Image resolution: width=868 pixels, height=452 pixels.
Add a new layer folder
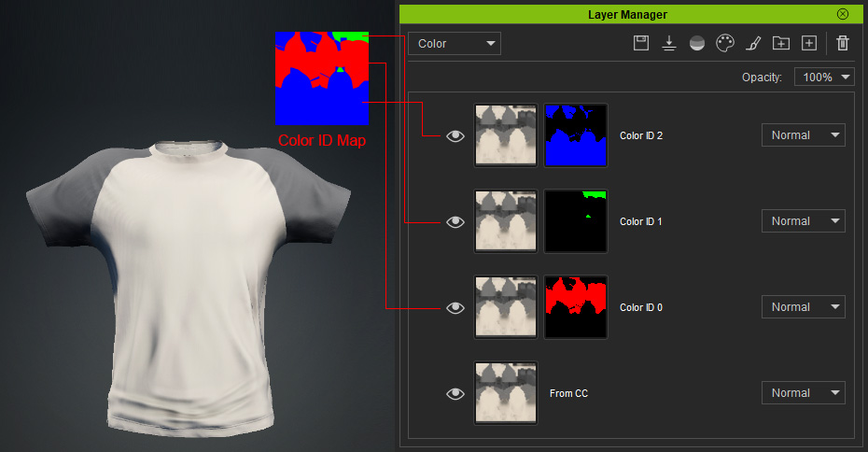coord(781,43)
